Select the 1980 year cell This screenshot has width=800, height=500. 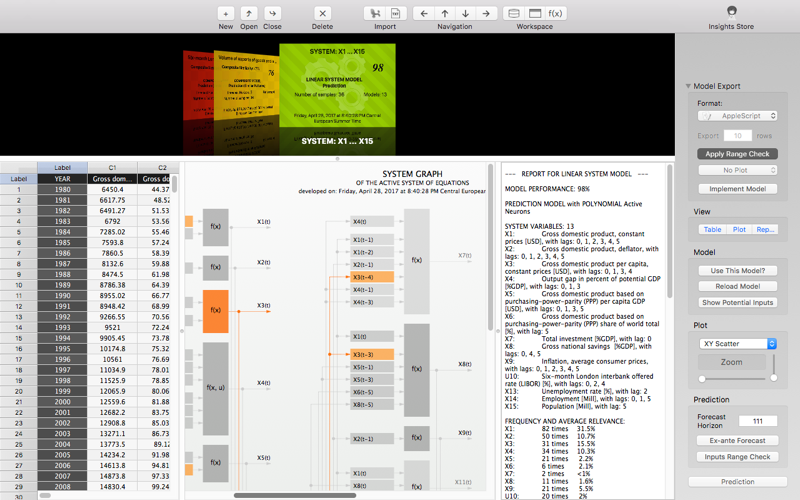point(62,189)
